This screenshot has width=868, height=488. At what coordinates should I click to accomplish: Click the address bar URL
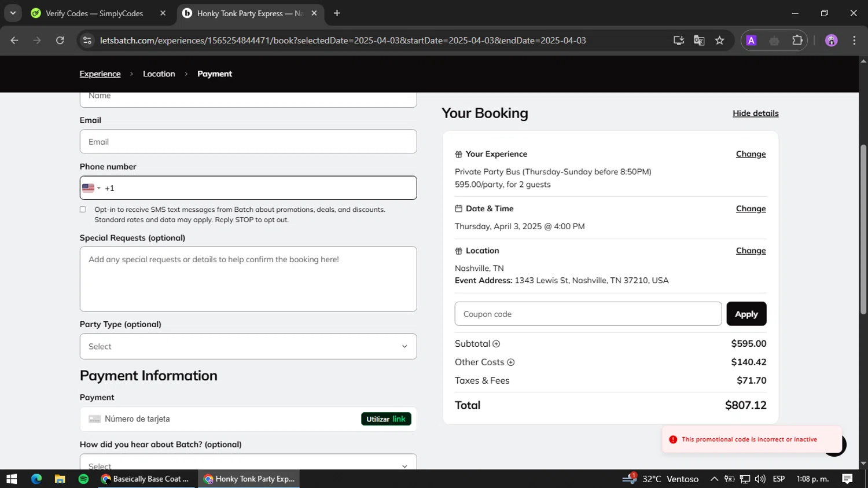[x=343, y=41]
